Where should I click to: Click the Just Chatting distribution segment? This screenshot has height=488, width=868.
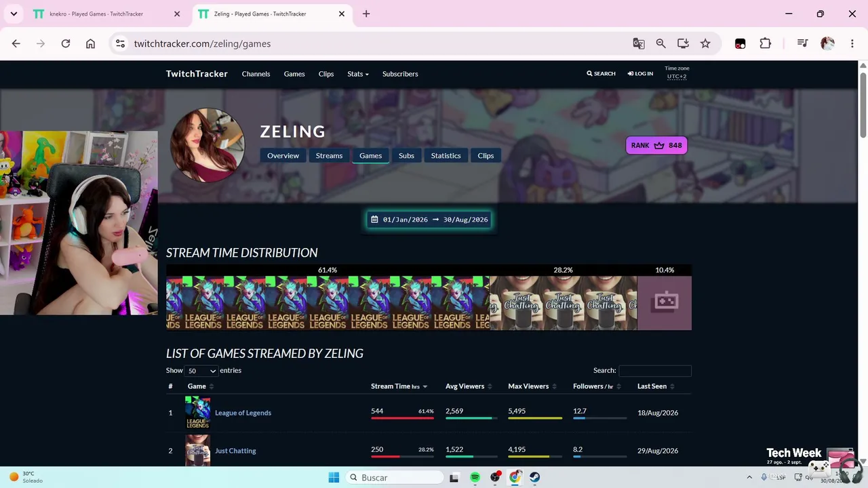pos(563,302)
